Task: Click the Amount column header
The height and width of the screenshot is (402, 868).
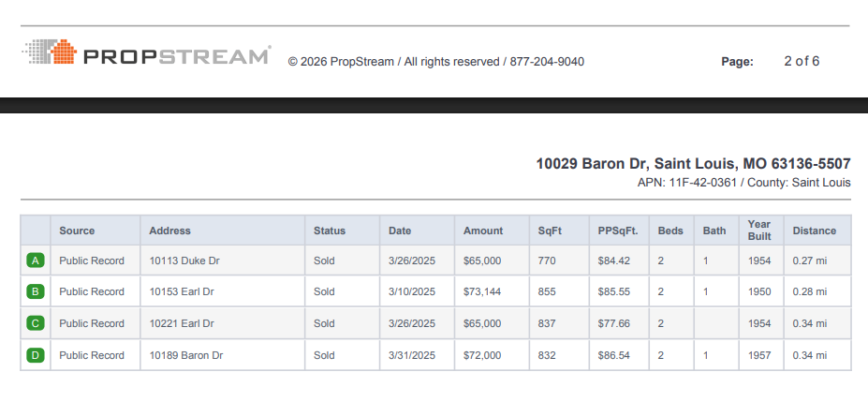Action: 483,231
